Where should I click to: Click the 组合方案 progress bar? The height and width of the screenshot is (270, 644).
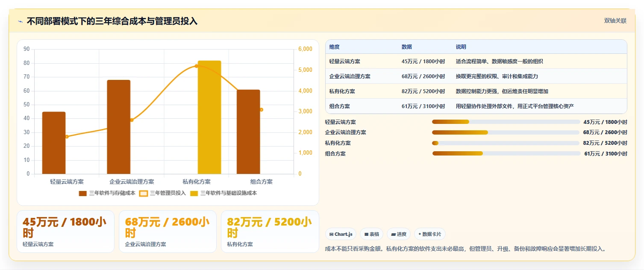506,153
